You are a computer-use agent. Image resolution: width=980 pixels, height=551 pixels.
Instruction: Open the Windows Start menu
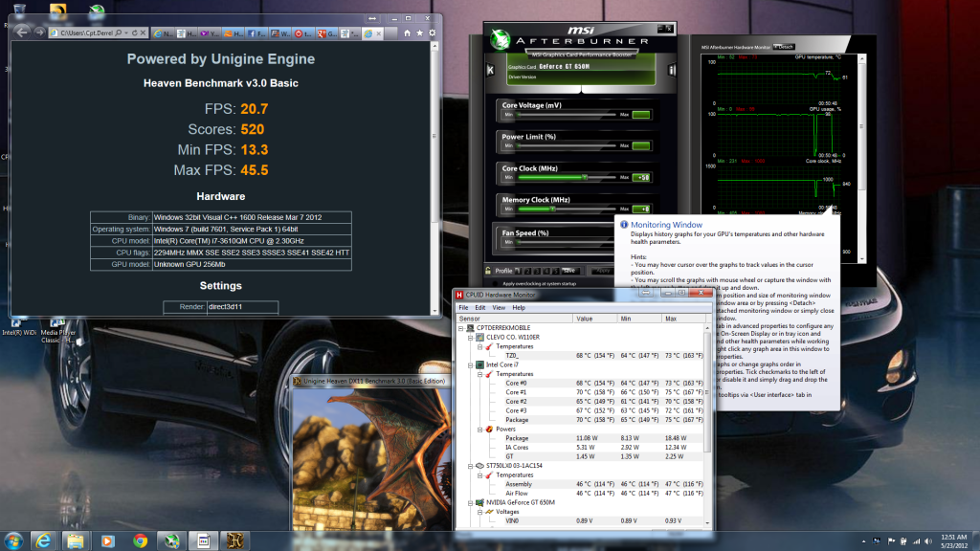(13, 540)
